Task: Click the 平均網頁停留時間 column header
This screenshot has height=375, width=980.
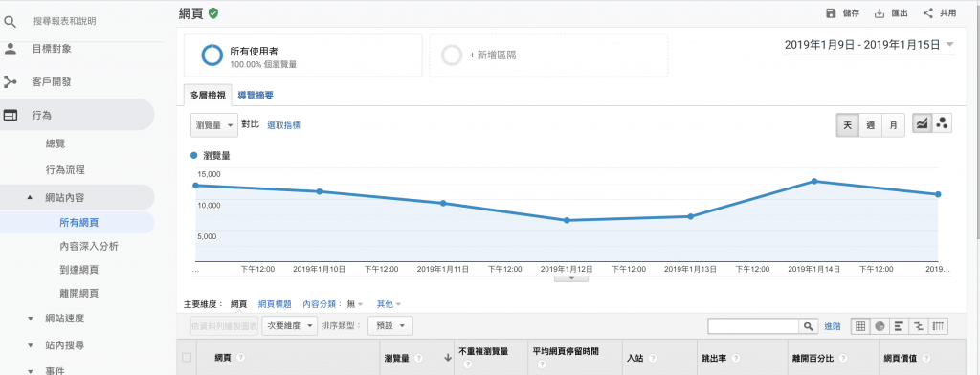Action: click(x=566, y=351)
